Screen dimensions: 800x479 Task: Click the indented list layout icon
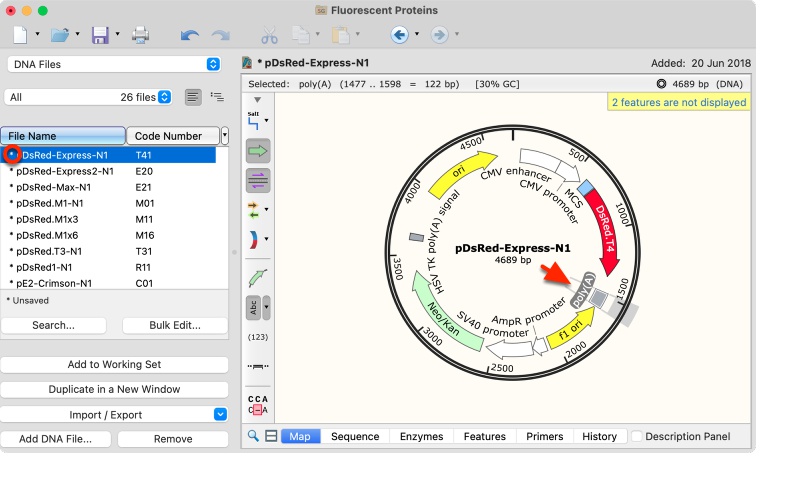click(217, 97)
